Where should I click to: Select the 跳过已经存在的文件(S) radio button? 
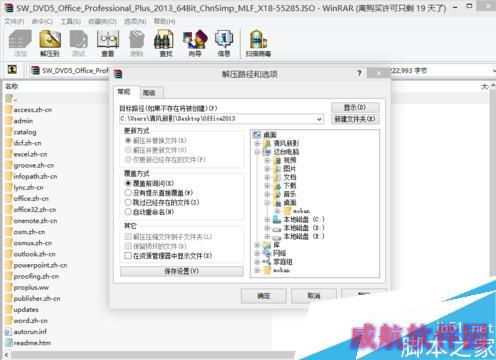pos(128,202)
